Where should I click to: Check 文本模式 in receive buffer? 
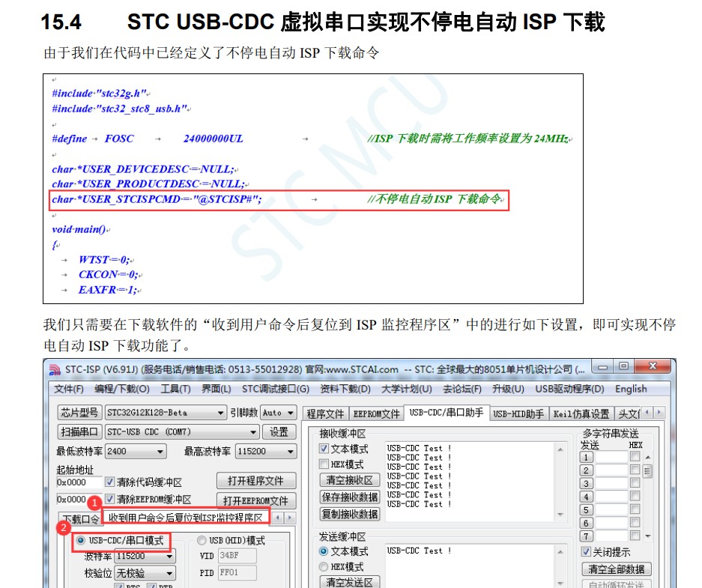324,449
